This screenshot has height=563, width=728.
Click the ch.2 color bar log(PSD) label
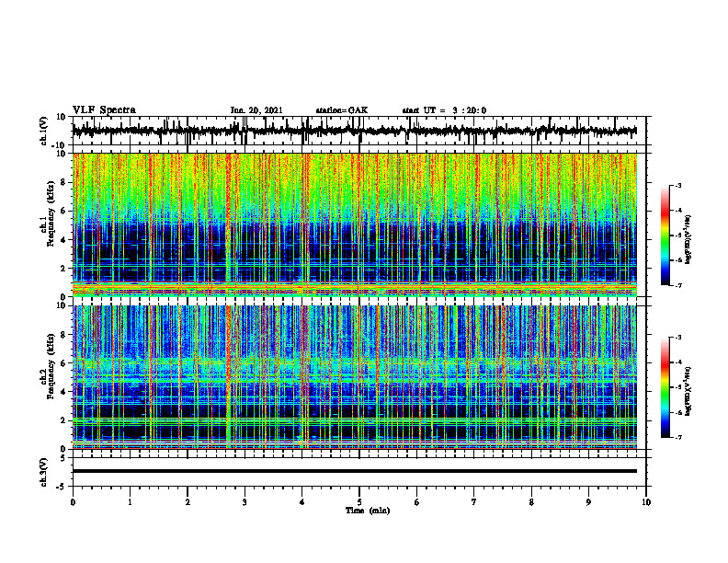pos(688,391)
